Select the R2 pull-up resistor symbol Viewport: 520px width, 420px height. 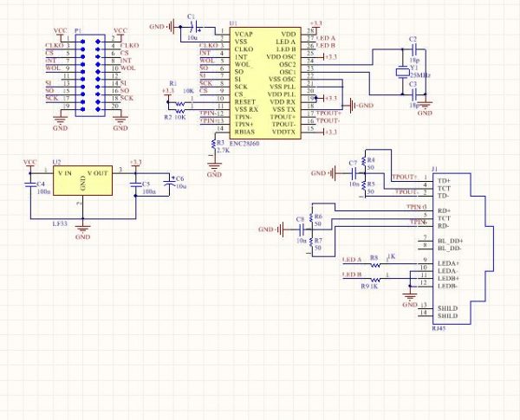pyautogui.click(x=179, y=112)
